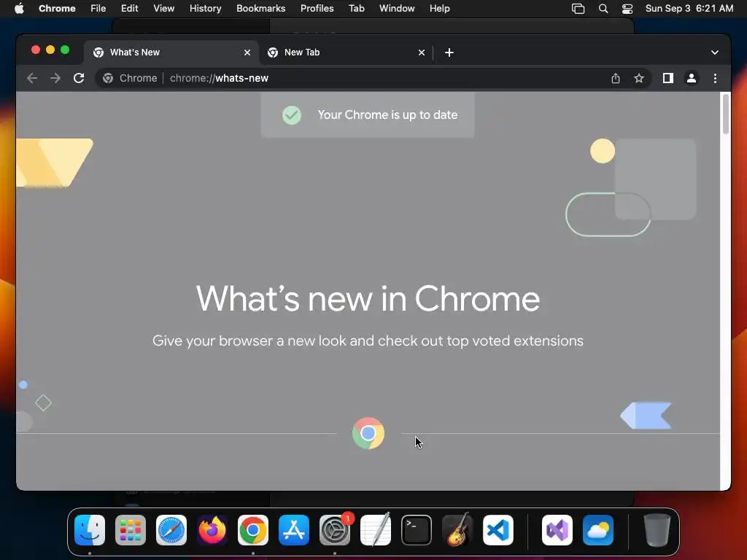Image resolution: width=747 pixels, height=560 pixels.
Task: Open the Chrome application menu
Action: pyautogui.click(x=57, y=9)
